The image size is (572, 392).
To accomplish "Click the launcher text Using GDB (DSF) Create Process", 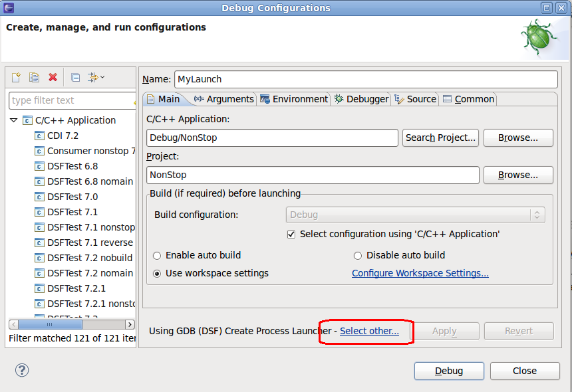I will click(240, 331).
